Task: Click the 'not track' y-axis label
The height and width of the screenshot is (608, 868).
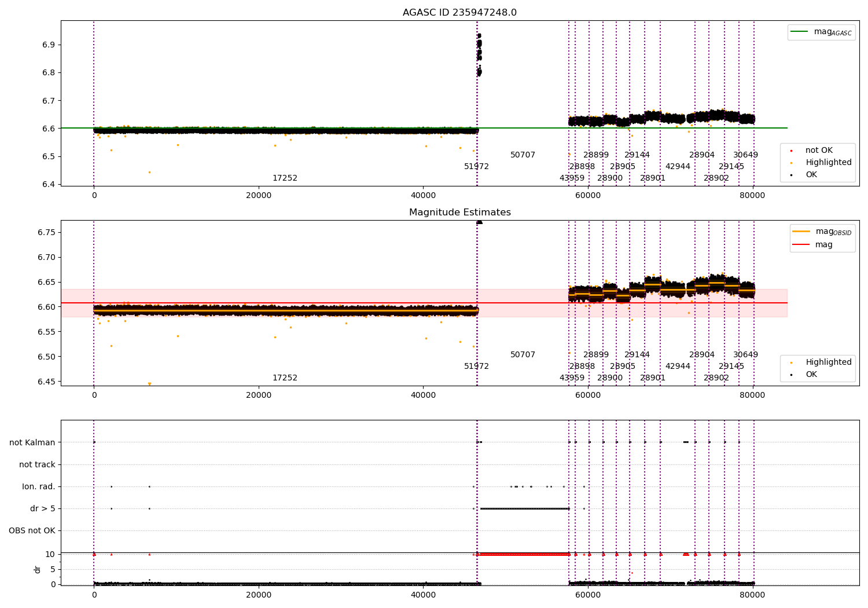Action: [37, 464]
